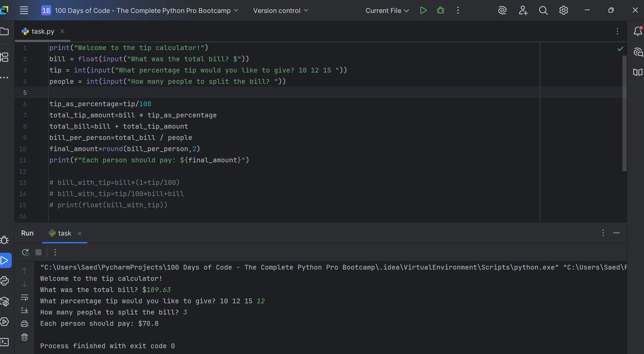Open Notifications bell in right sidebar

(638, 32)
